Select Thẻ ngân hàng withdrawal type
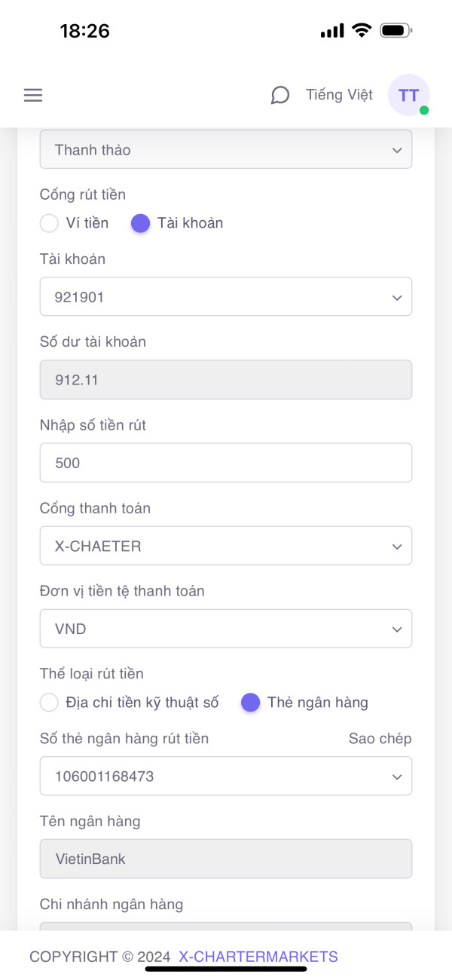452x980 pixels. (x=250, y=703)
